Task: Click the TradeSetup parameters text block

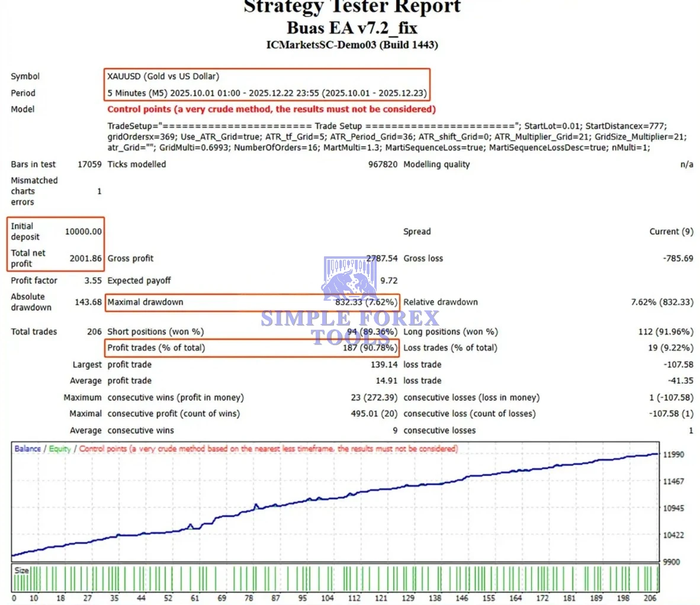Action: 396,136
